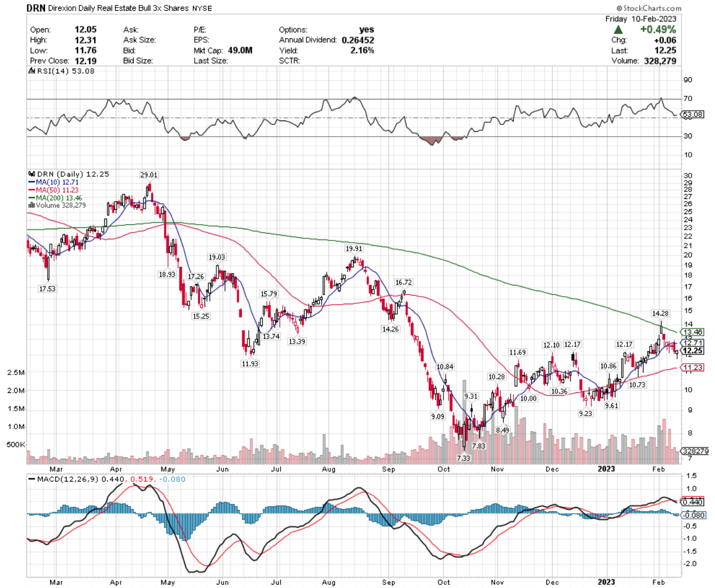Image resolution: width=715 pixels, height=588 pixels.
Task: Click the Prev Close 12.19 value
Action: [85, 61]
